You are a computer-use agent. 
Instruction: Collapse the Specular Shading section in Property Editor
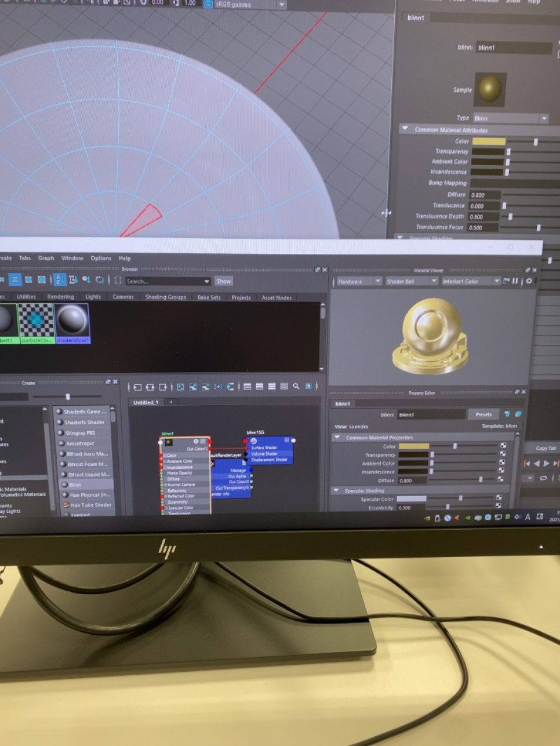pyautogui.click(x=336, y=490)
